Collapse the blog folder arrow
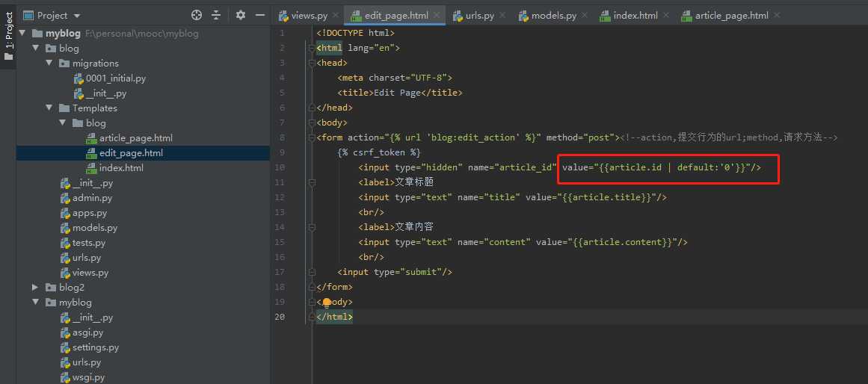 pyautogui.click(x=35, y=48)
